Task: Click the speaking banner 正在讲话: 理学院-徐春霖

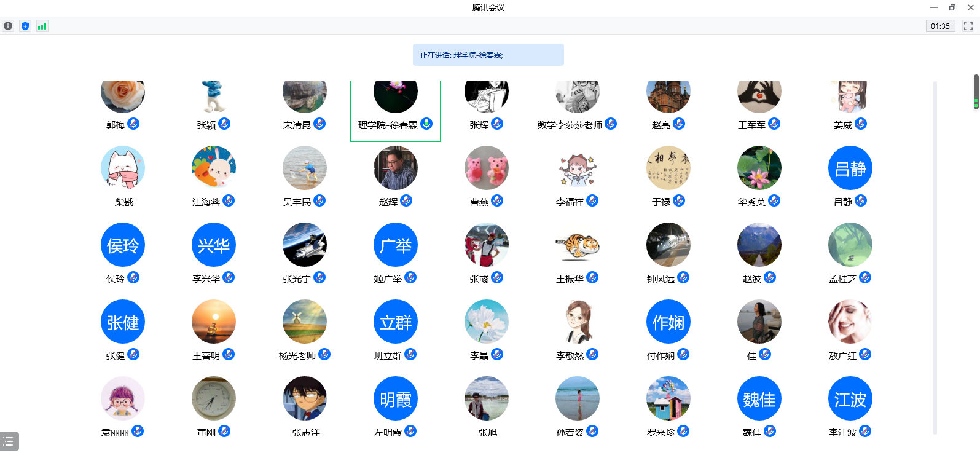Action: tap(488, 55)
